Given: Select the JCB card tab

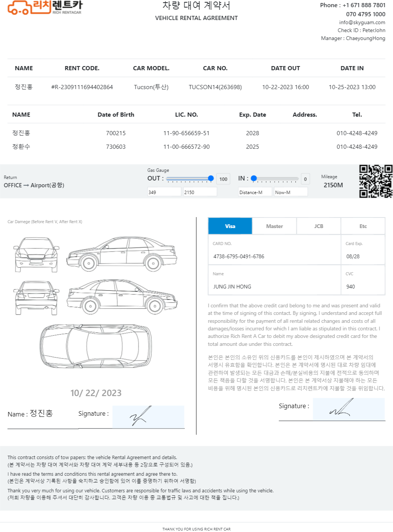Looking at the screenshot, I should 319,226.
